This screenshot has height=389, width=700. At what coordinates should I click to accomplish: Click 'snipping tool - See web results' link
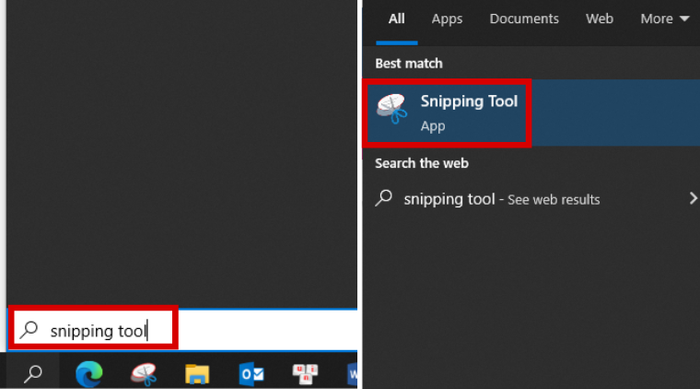[502, 199]
